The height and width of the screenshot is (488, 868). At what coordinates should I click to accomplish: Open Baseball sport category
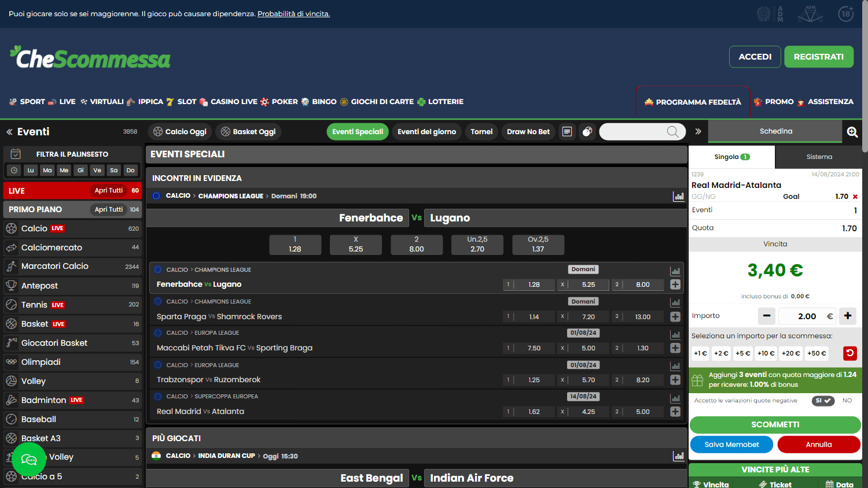click(72, 419)
